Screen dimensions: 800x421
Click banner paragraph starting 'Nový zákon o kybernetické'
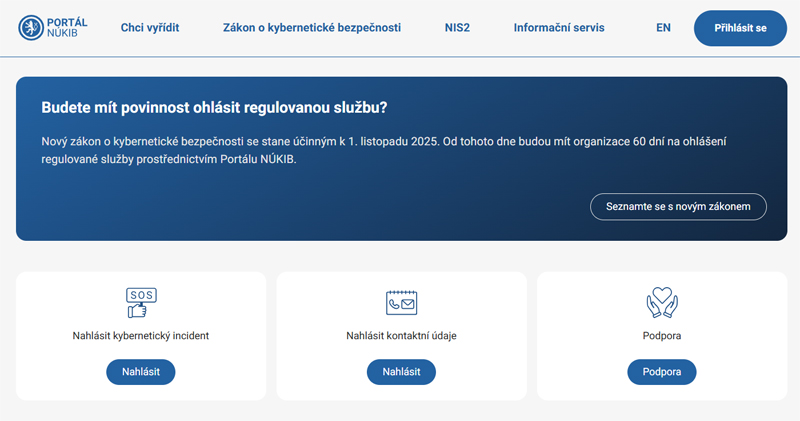tap(384, 150)
